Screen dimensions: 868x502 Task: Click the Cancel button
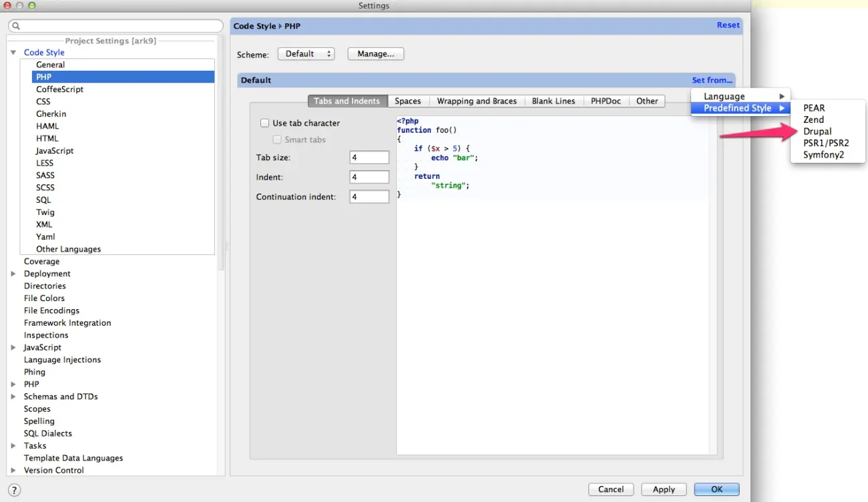611,489
